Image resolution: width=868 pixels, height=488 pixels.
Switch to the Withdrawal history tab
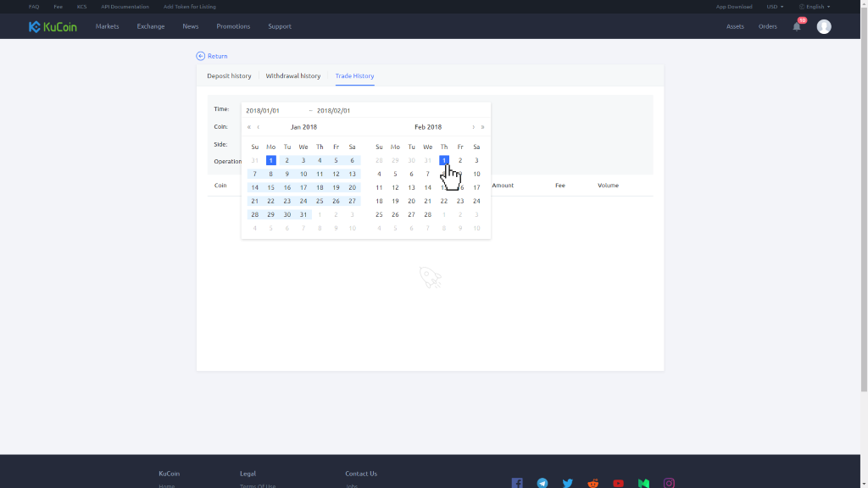(293, 76)
